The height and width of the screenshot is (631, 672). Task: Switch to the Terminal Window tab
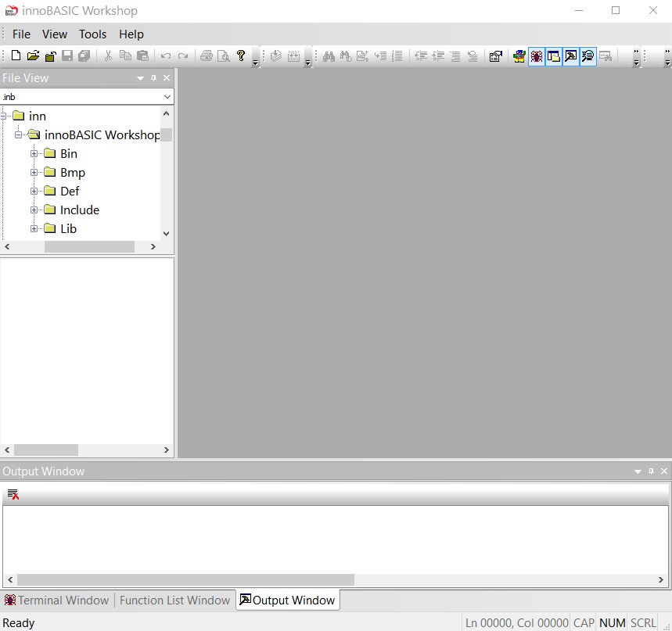(56, 601)
